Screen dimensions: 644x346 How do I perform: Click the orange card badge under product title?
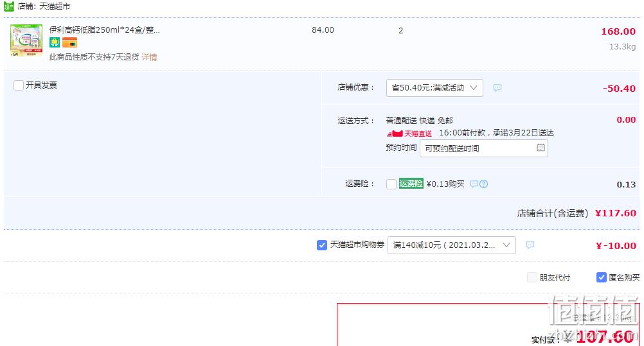tap(70, 42)
